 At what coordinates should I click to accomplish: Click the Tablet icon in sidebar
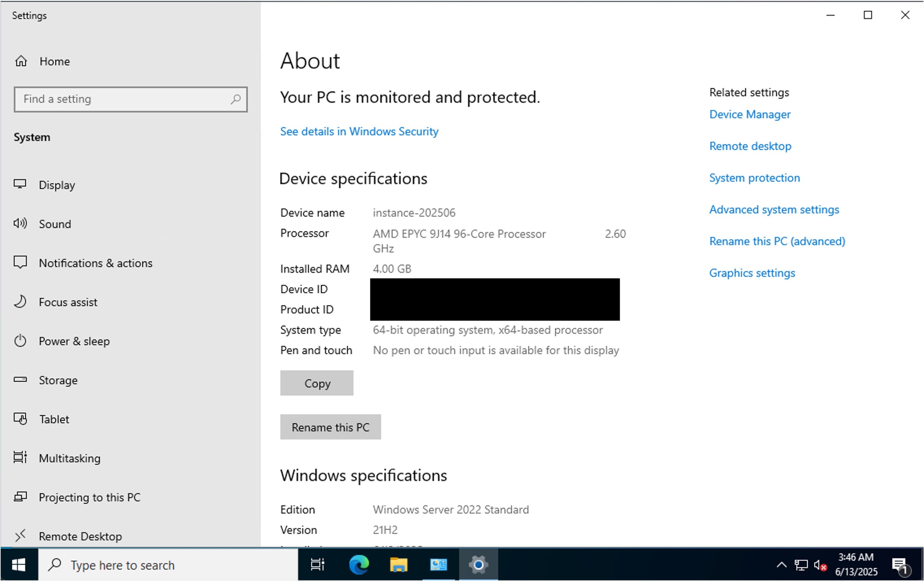20,419
